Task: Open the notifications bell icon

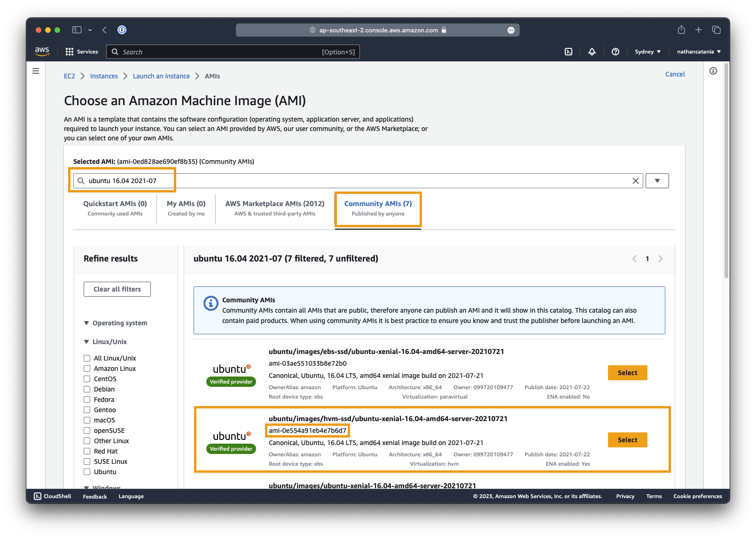Action: point(592,52)
